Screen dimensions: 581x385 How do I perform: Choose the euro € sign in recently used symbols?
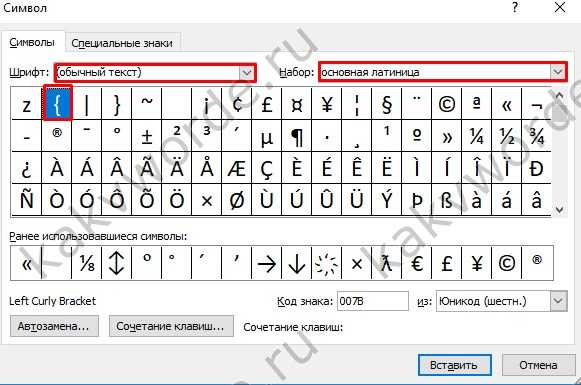click(417, 263)
